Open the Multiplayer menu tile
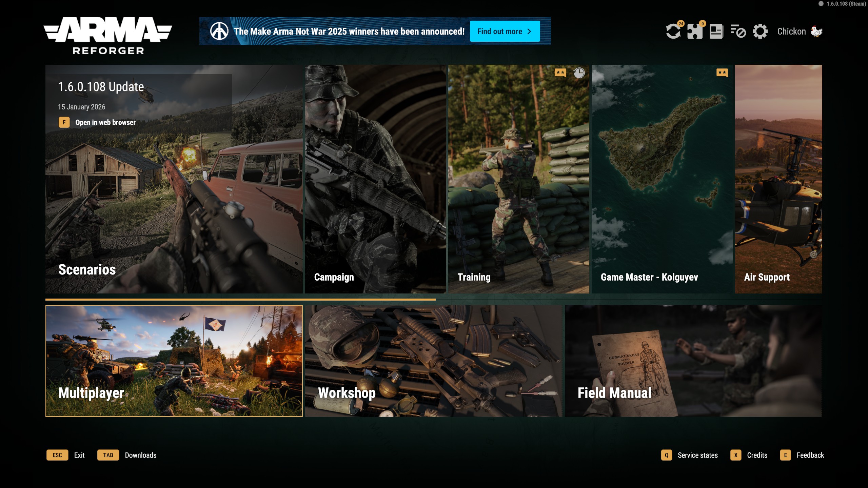Image resolution: width=868 pixels, height=488 pixels. point(174,361)
